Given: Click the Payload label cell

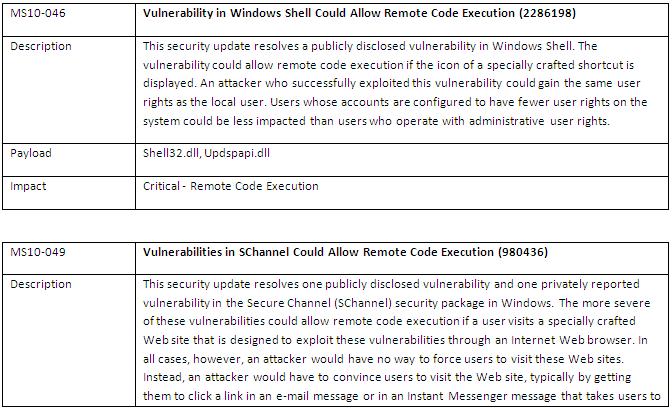Looking at the screenshot, I should 69,159.
